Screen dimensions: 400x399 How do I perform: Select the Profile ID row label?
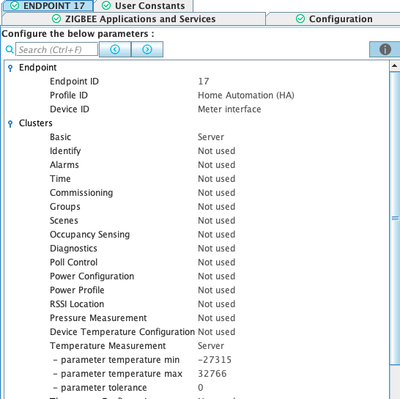coord(69,95)
